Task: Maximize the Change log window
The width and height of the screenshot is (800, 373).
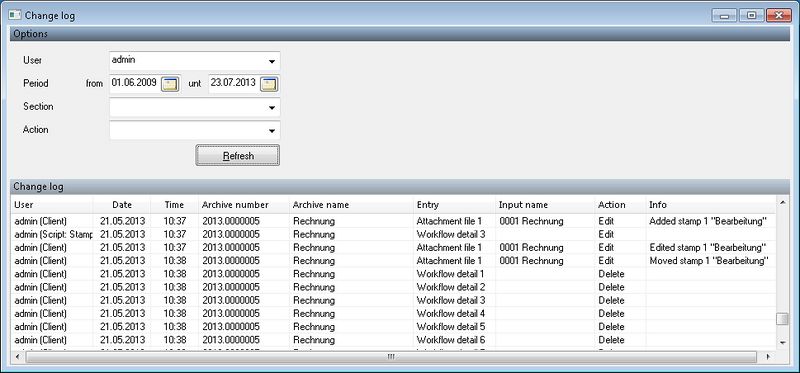Action: coord(752,15)
